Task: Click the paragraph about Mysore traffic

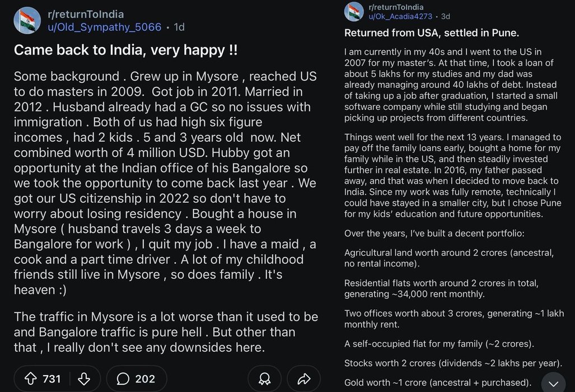Action: [x=155, y=331]
